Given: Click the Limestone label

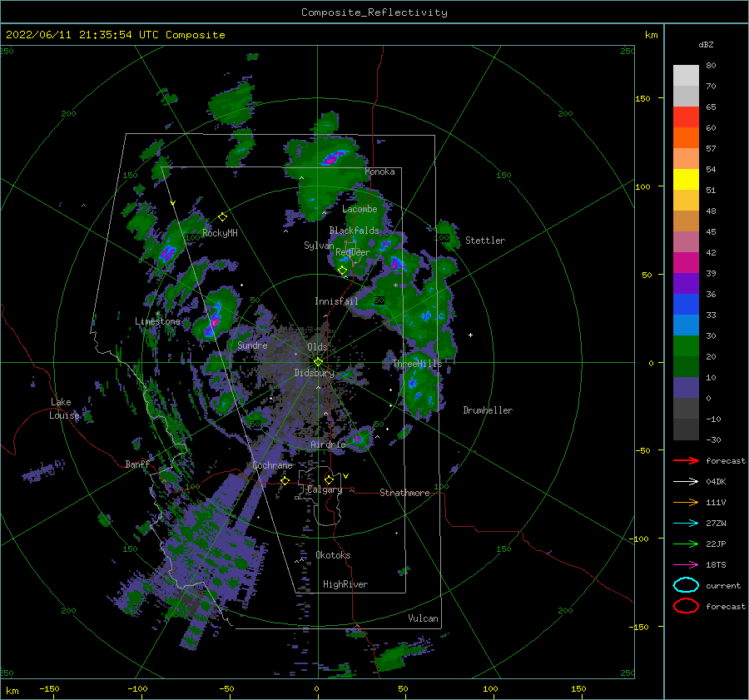Looking at the screenshot, I should 157,321.
